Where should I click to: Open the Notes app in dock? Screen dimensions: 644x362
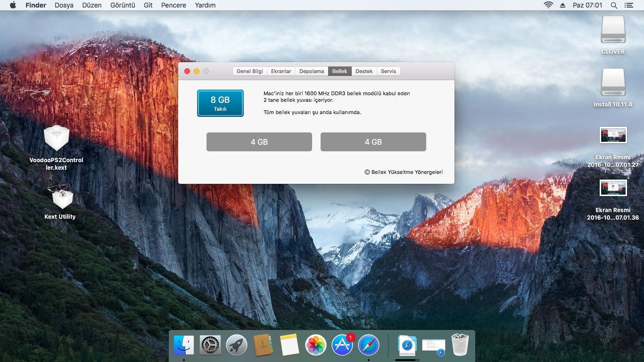(289, 346)
